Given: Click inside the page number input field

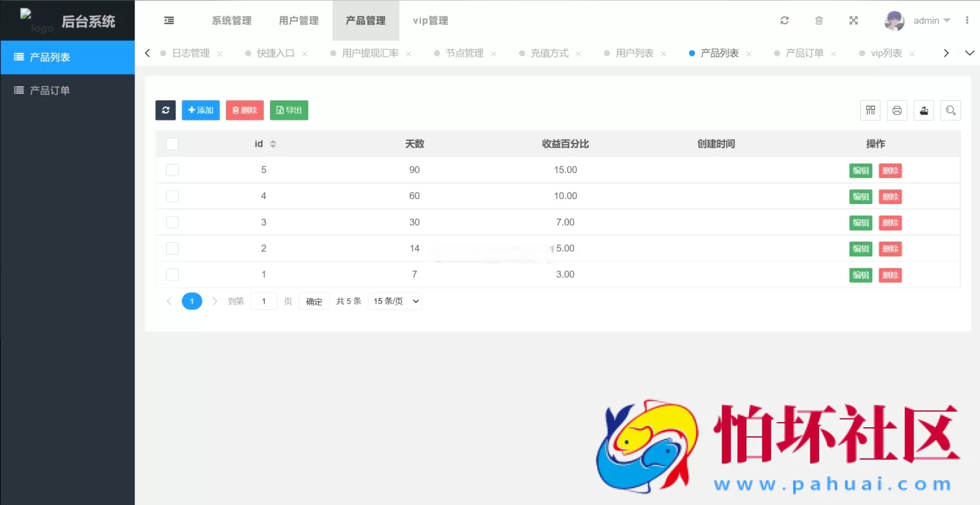Looking at the screenshot, I should 264,300.
